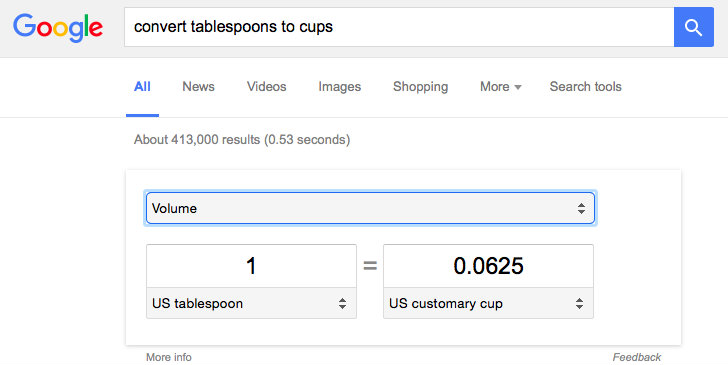728x365 pixels.
Task: Click the blue magnifying glass search button
Action: [x=694, y=27]
